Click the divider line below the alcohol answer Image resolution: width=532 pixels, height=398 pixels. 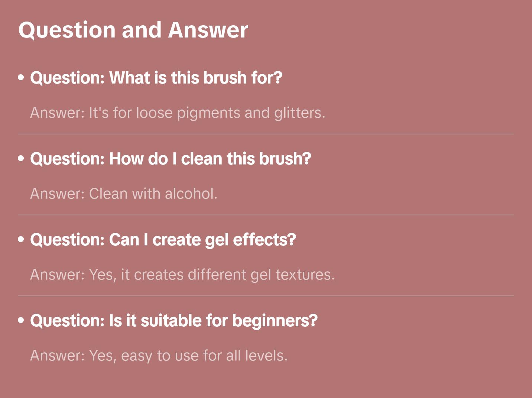click(x=266, y=215)
